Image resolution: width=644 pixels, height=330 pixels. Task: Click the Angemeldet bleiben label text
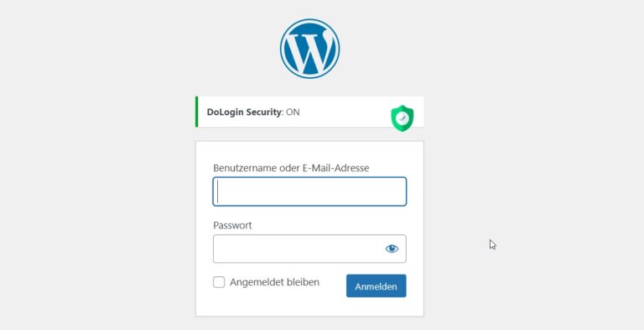tap(274, 282)
